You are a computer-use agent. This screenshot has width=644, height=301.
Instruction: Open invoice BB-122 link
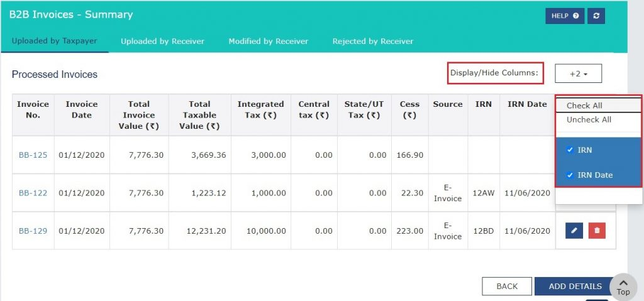click(33, 193)
